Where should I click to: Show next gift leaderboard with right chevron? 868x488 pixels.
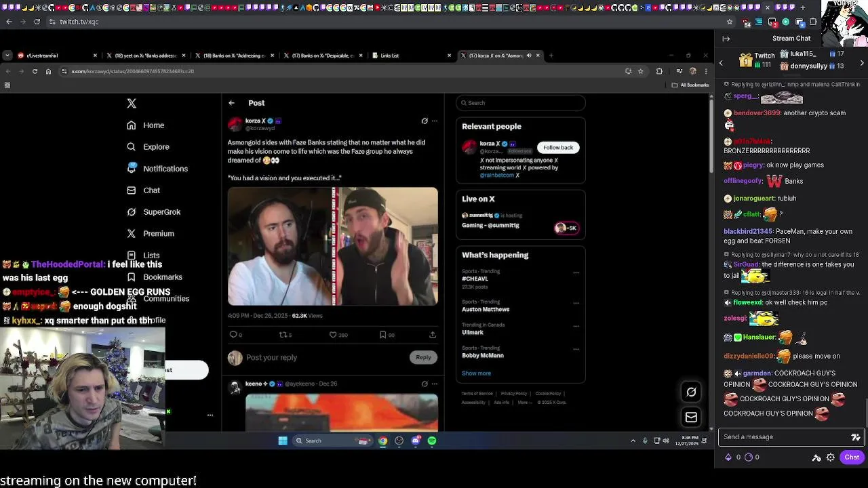pos(862,63)
